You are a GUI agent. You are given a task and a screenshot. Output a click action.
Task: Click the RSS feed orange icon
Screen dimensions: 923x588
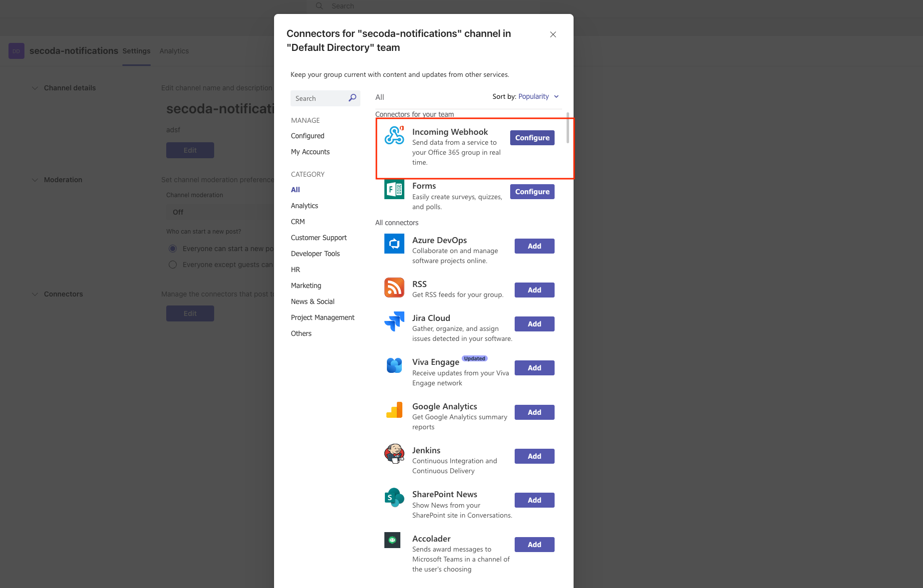394,288
